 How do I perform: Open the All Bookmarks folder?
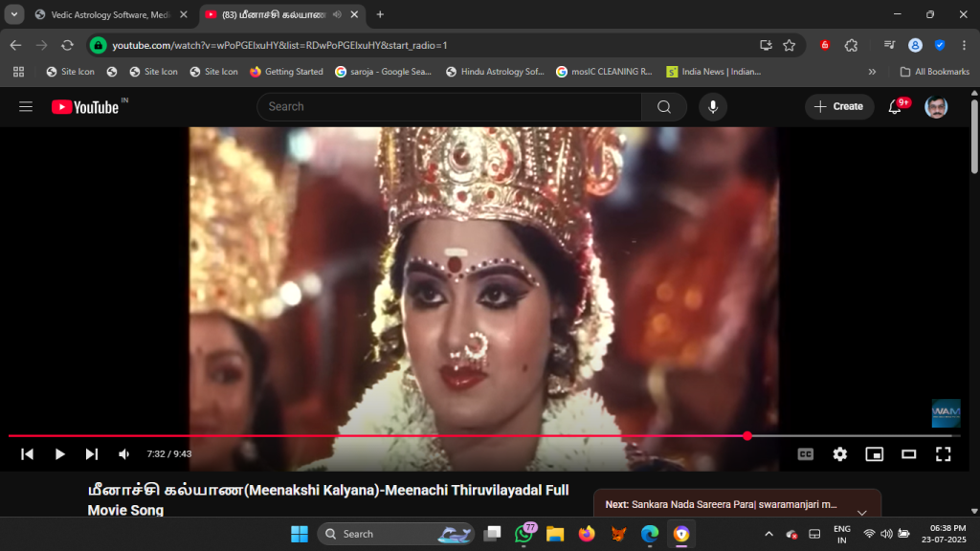934,72
